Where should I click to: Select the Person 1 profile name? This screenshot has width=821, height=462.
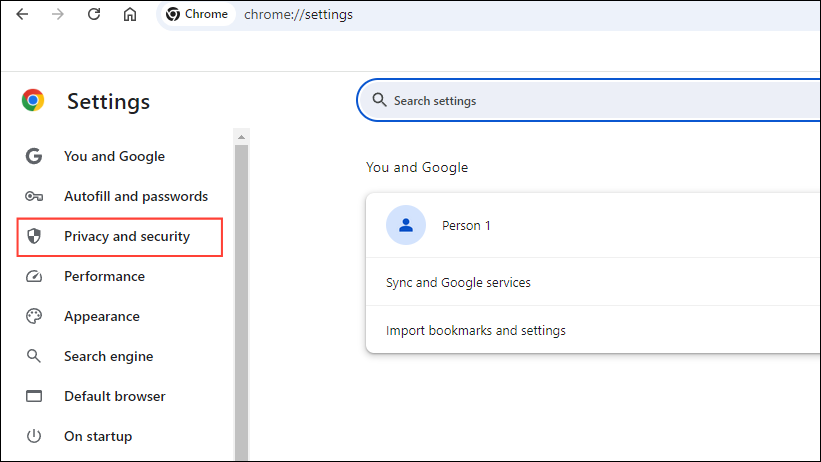tap(466, 226)
